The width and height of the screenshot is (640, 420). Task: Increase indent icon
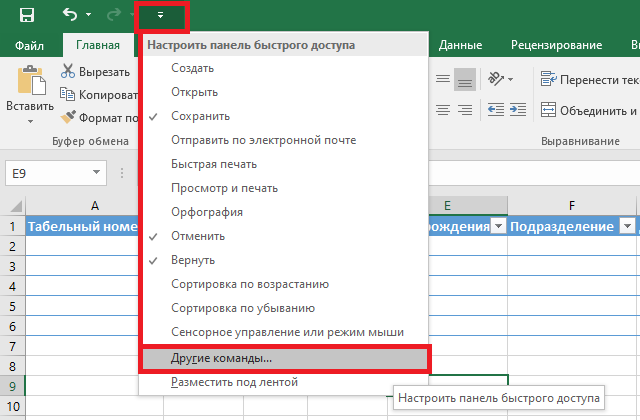point(518,110)
